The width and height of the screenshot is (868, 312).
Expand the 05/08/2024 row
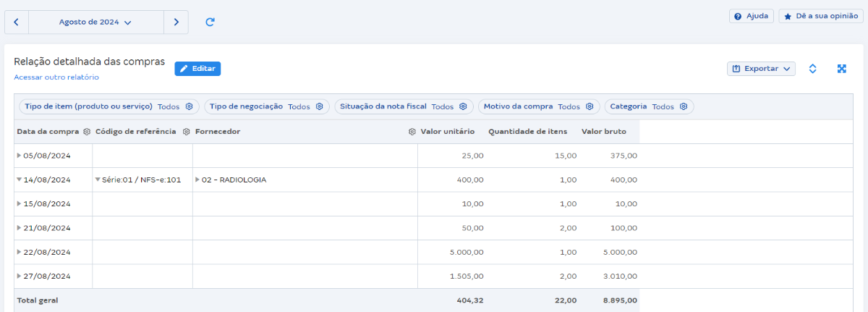pos(20,156)
